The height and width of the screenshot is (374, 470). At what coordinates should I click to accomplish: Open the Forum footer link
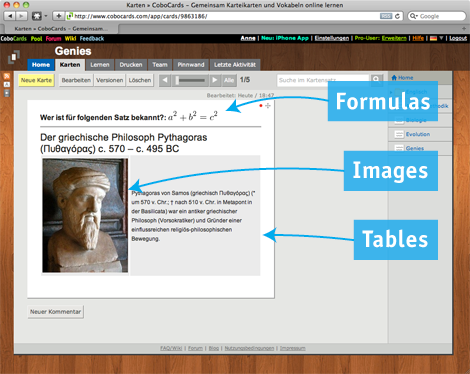(x=195, y=348)
